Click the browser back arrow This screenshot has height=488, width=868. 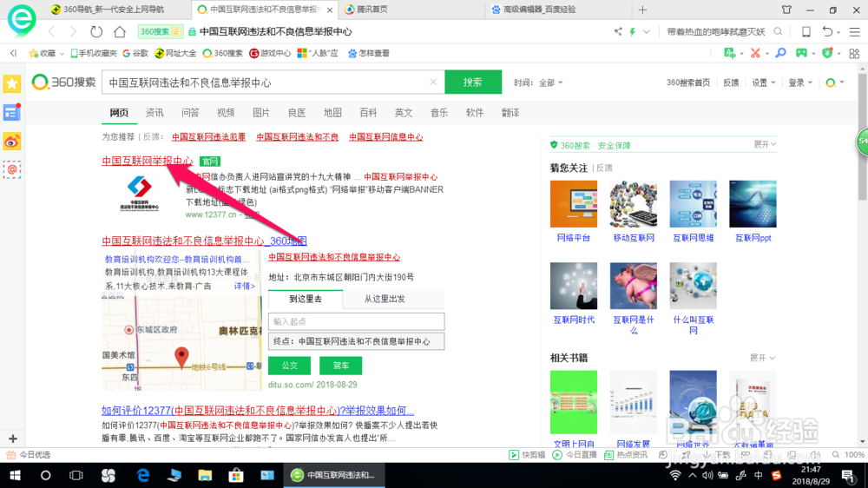[52, 31]
